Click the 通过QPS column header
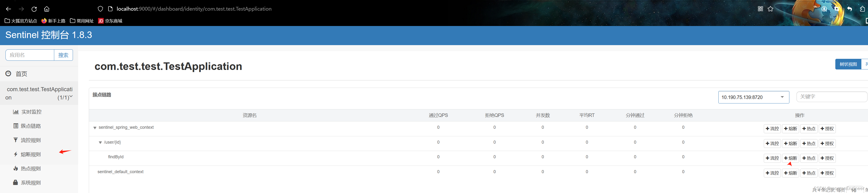 coord(438,115)
